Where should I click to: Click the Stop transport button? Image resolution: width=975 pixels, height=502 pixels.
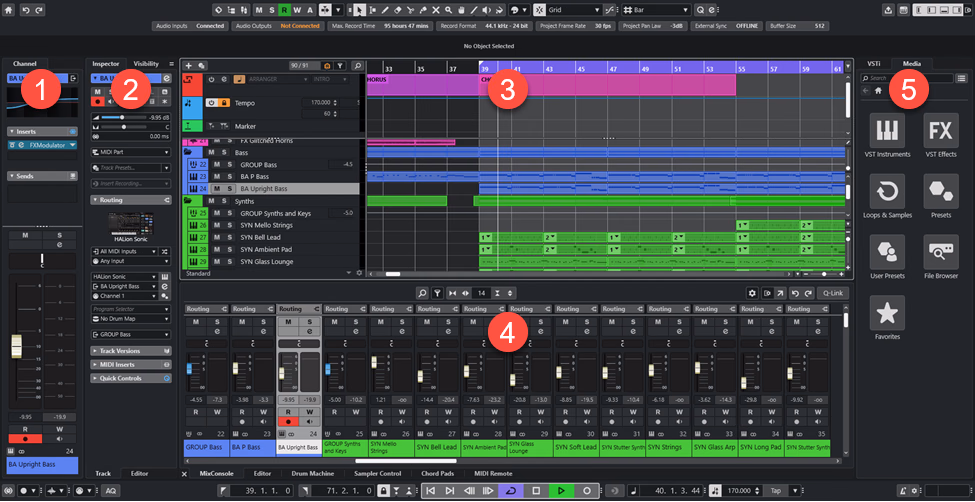click(536, 491)
